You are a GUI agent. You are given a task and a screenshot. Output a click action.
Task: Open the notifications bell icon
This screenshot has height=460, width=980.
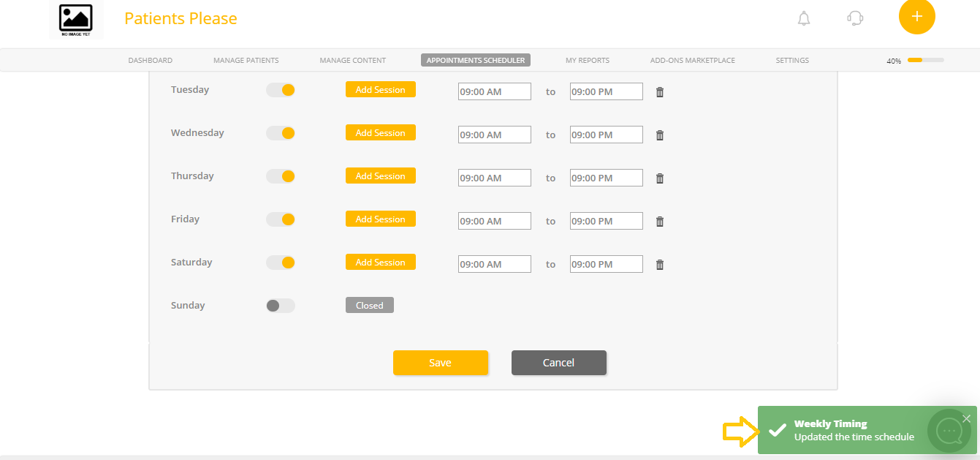[x=804, y=18]
